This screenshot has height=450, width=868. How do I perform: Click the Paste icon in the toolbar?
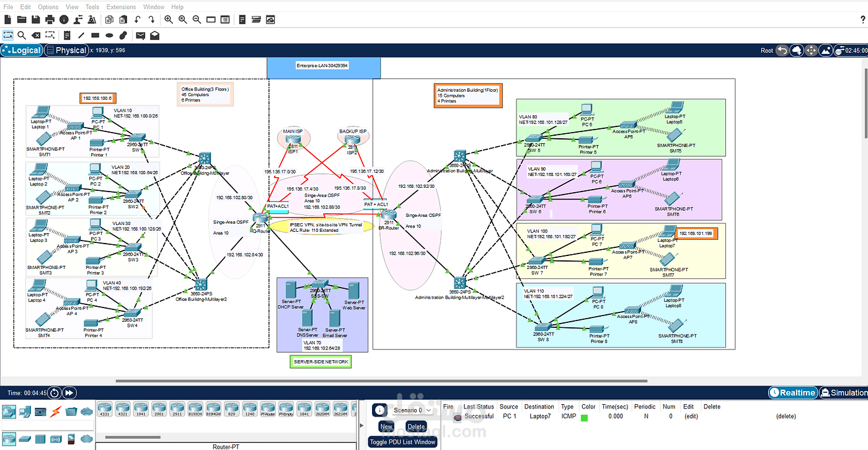[123, 20]
